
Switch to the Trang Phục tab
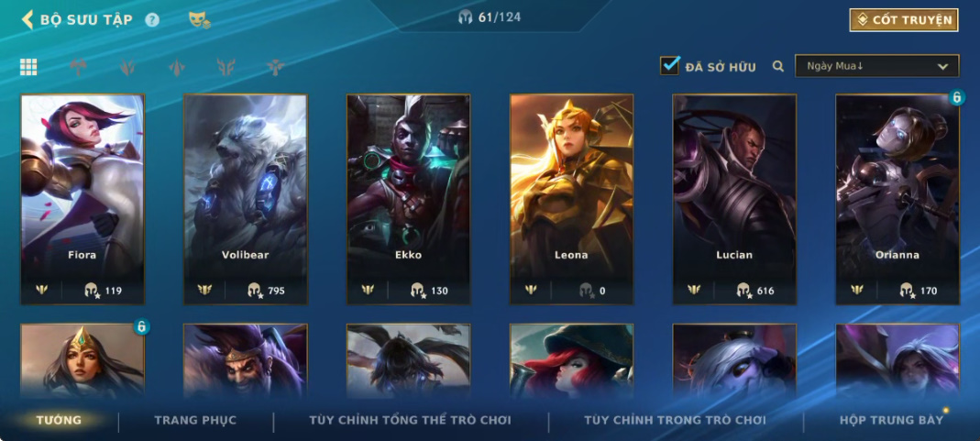[195, 421]
